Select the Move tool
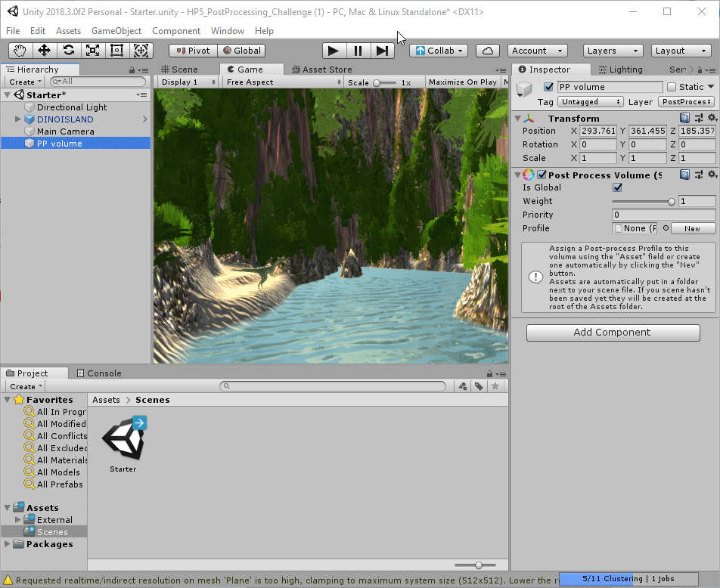720x588 pixels. [45, 51]
